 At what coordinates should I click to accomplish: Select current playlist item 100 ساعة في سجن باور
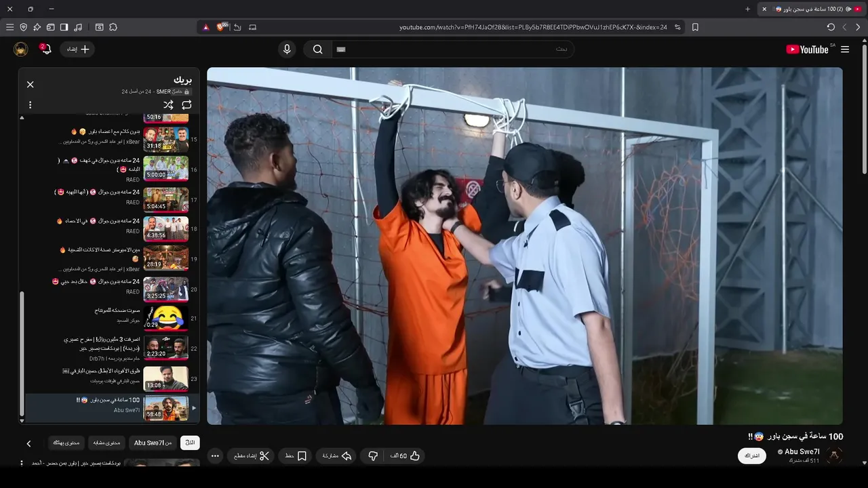click(x=112, y=407)
